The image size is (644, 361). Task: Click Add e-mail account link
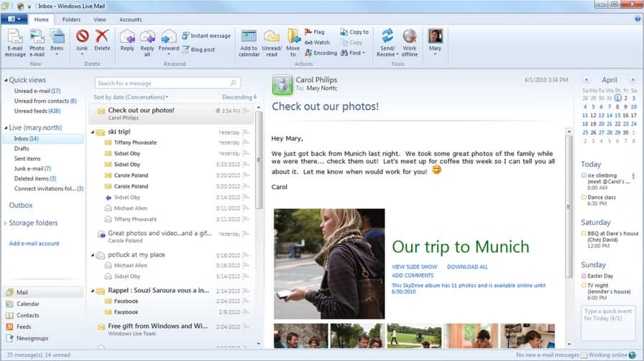(x=34, y=243)
